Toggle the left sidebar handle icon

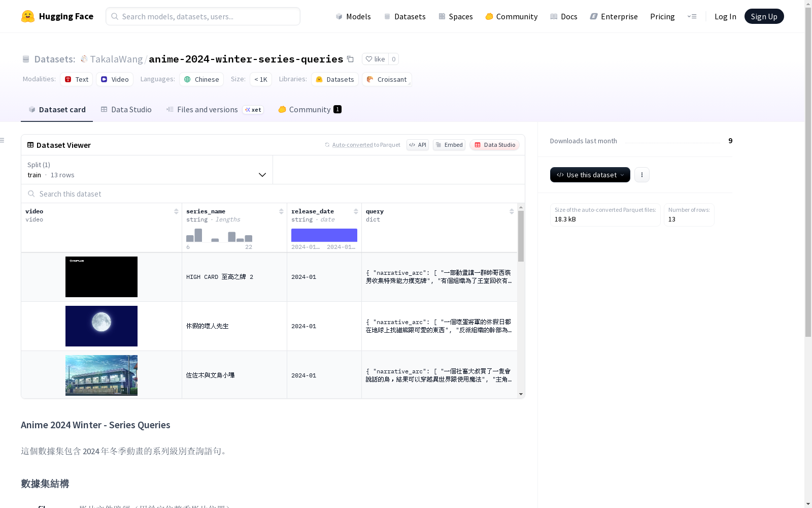[3, 140]
